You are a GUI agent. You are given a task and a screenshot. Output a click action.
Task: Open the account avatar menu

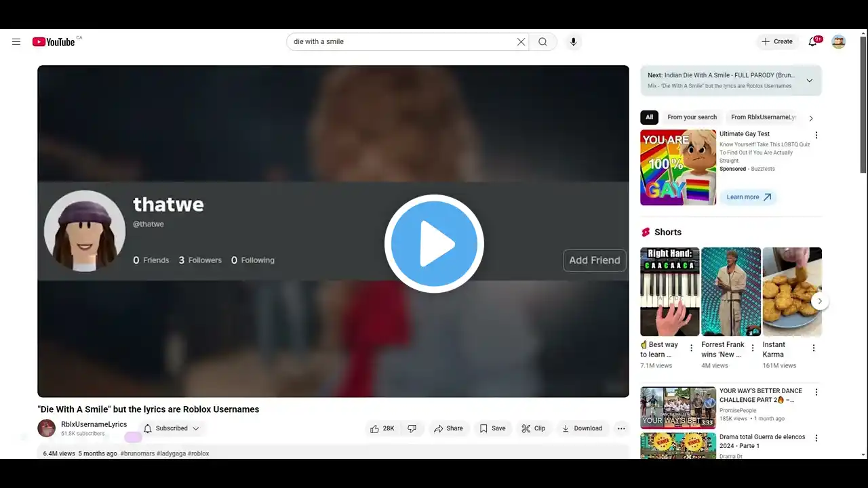[839, 42]
